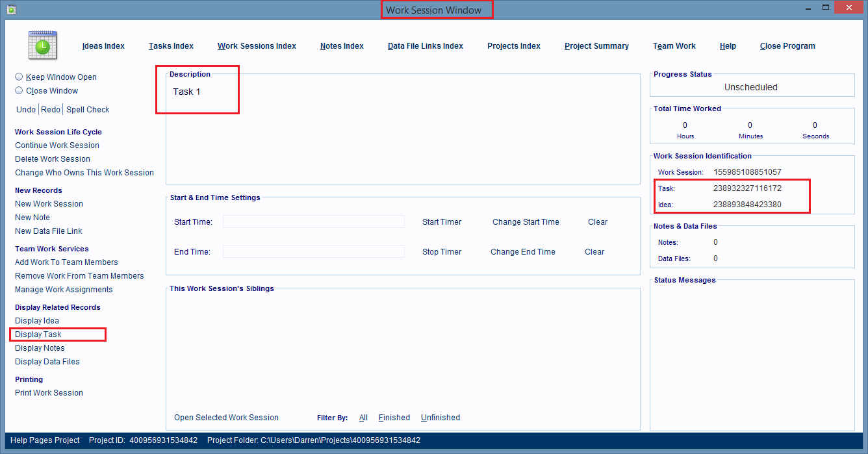The height and width of the screenshot is (454, 868).
Task: Select the Keep Window Open radio button
Action: [x=19, y=77]
